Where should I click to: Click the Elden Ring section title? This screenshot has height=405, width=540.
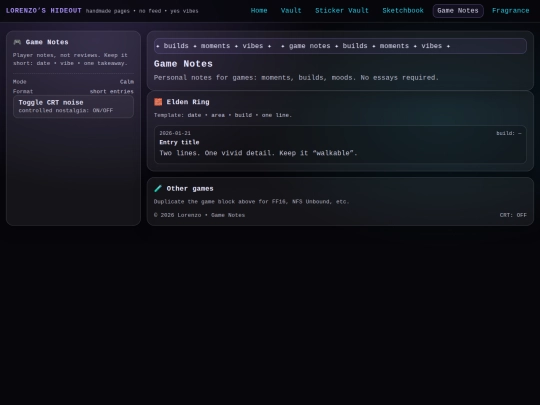point(188,102)
